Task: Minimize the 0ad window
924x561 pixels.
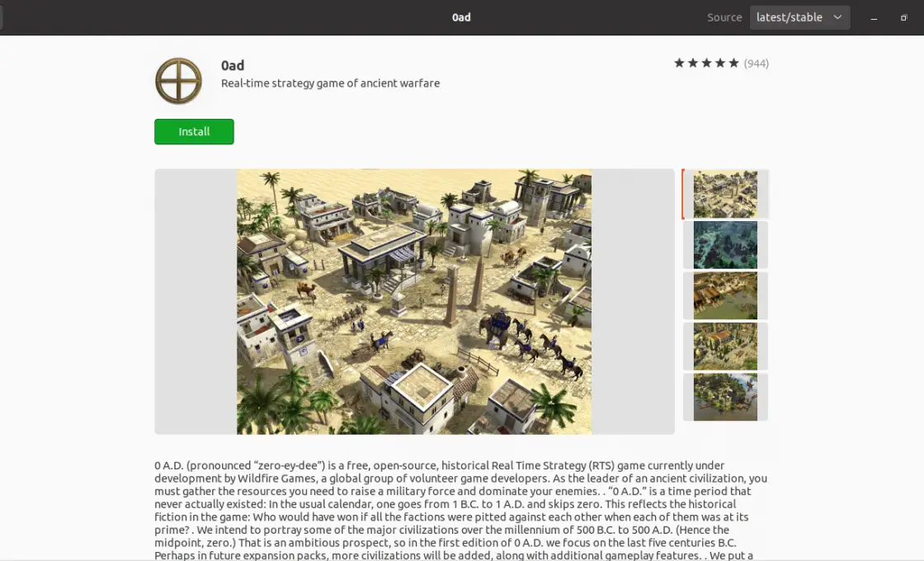Action: (874, 17)
